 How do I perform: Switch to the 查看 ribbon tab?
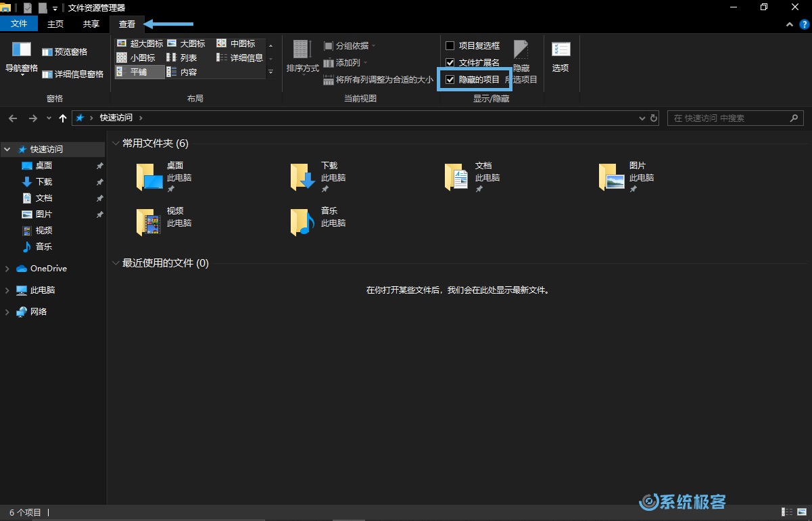(127, 24)
